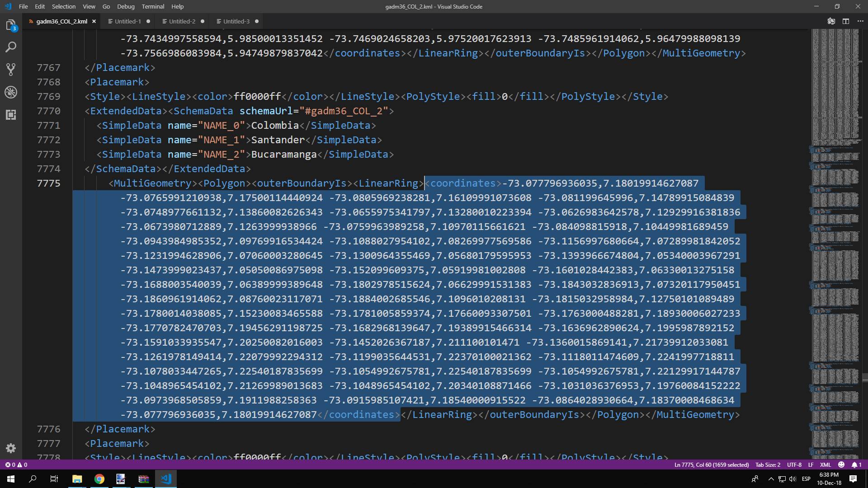This screenshot has width=868, height=488.
Task: Click the Split Editor icon
Action: [846, 21]
